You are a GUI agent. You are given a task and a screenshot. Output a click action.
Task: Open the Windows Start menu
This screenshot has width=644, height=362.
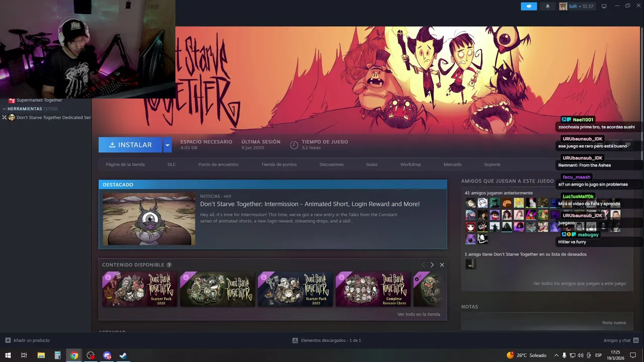click(8, 355)
